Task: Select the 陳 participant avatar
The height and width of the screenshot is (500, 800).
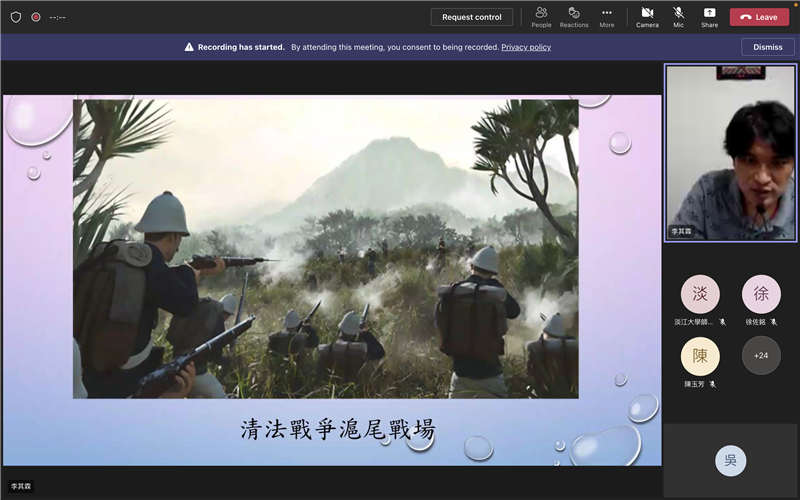Action: tap(700, 355)
